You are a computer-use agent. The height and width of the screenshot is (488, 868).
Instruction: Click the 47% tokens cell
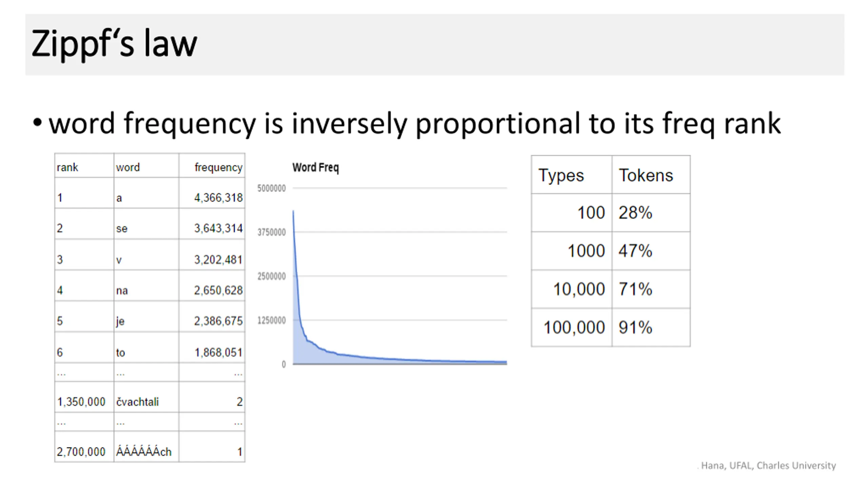[635, 251]
